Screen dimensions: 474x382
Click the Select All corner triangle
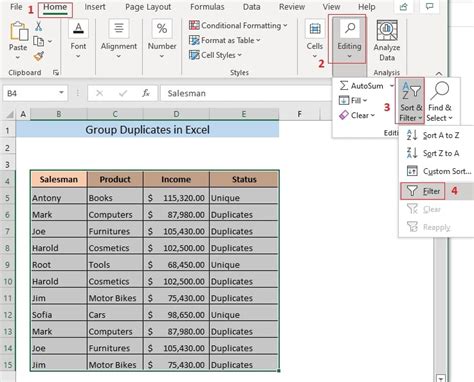click(x=10, y=115)
